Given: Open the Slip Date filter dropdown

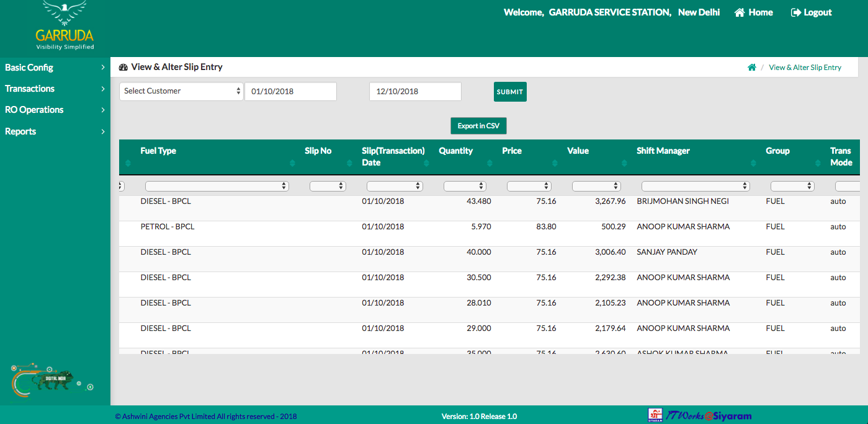Looking at the screenshot, I should click(395, 186).
